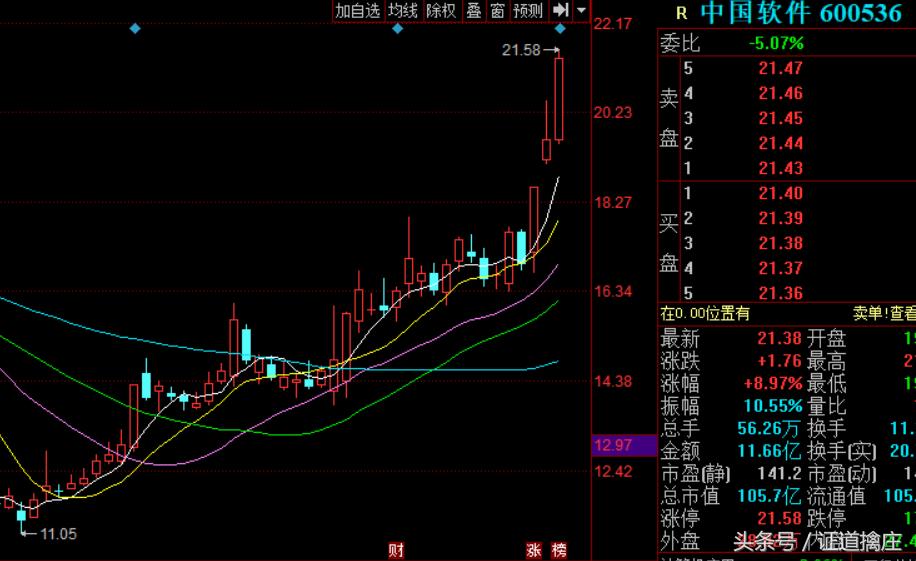Click the 量比 label in quote panel

click(827, 406)
